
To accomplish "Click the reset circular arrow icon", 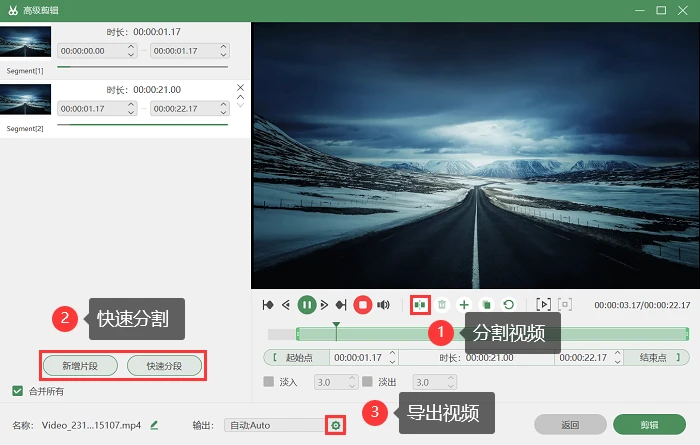I will (x=508, y=305).
